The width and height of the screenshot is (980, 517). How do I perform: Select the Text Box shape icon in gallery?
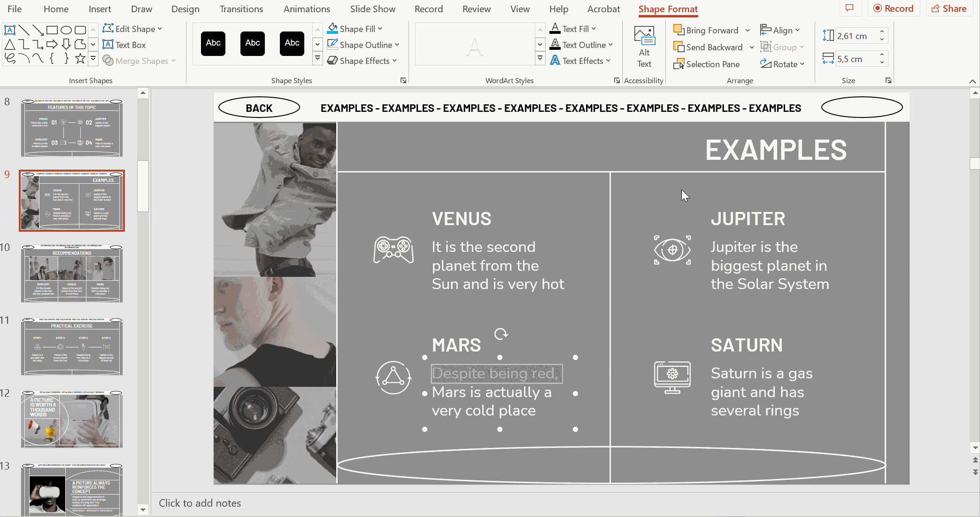[9, 30]
